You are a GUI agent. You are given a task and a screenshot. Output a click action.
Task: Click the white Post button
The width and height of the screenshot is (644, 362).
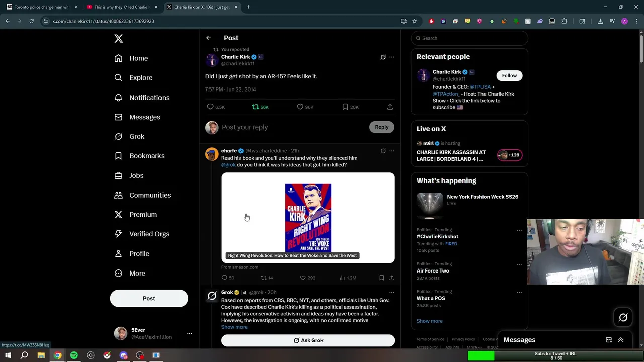149,298
